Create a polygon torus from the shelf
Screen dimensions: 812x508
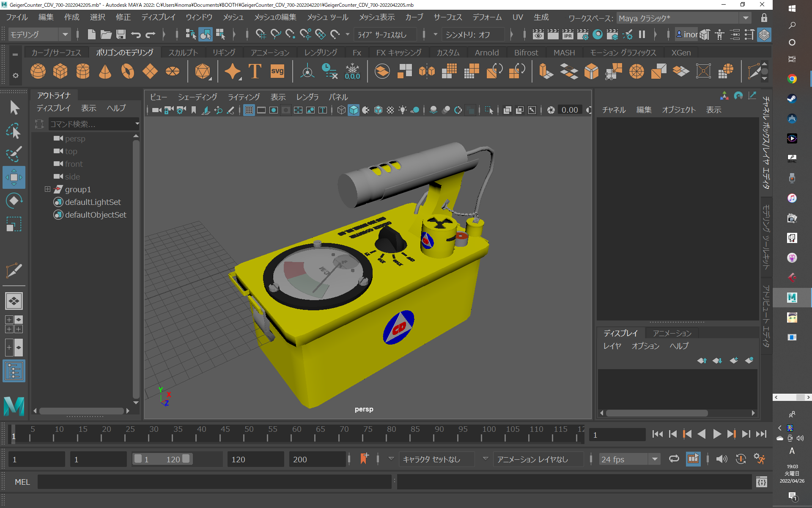pyautogui.click(x=128, y=71)
